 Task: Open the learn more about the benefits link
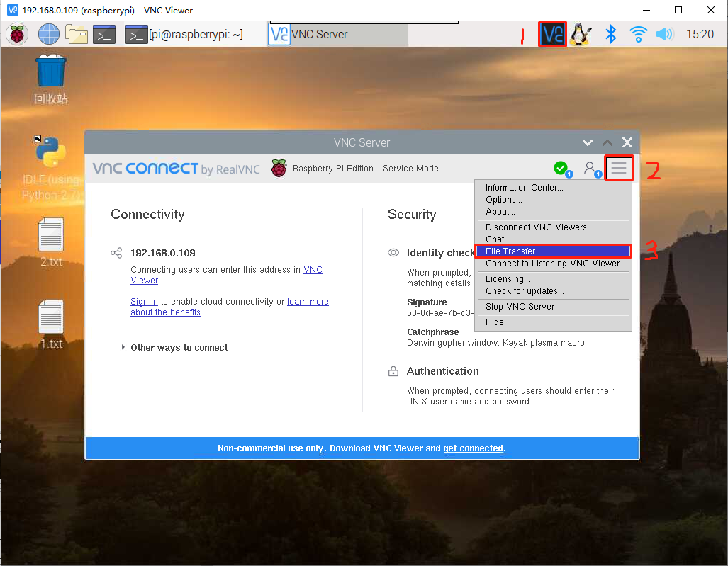click(308, 302)
